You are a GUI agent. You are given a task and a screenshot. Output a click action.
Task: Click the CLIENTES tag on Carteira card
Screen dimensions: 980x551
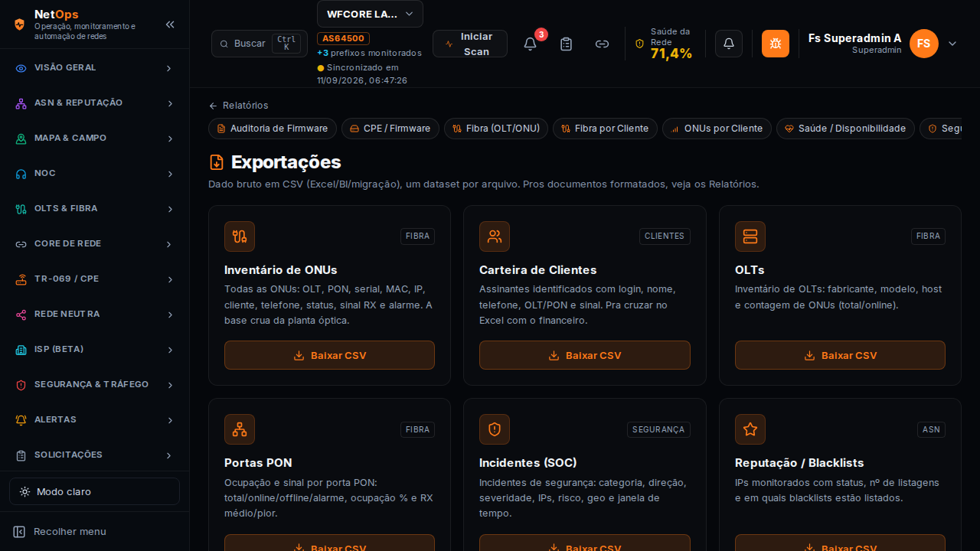[665, 236]
